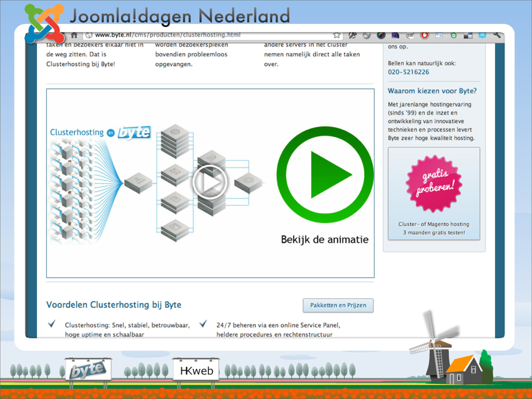
Task: Click the browser Home icon
Action: coord(74,35)
